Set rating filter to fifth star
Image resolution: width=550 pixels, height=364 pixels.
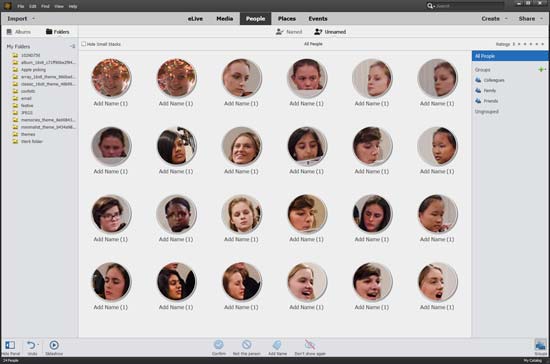[x=542, y=44]
